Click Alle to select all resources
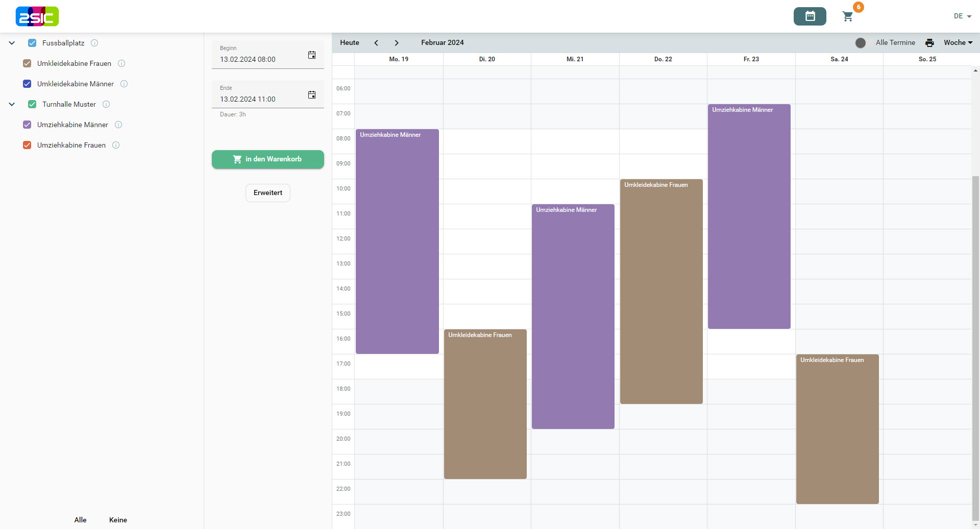 [x=80, y=520]
